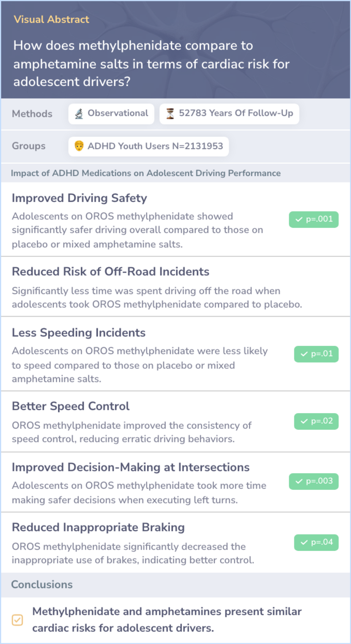Open the Reduced Inappropriate Braking heading
Viewport: 351px width, 644px height.
pyautogui.click(x=98, y=527)
